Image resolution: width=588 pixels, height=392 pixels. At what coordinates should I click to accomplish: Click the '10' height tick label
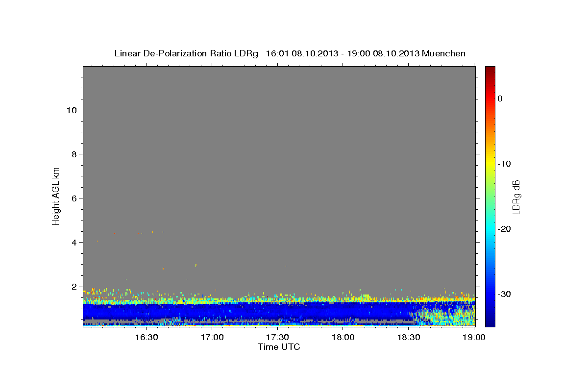[x=72, y=110]
